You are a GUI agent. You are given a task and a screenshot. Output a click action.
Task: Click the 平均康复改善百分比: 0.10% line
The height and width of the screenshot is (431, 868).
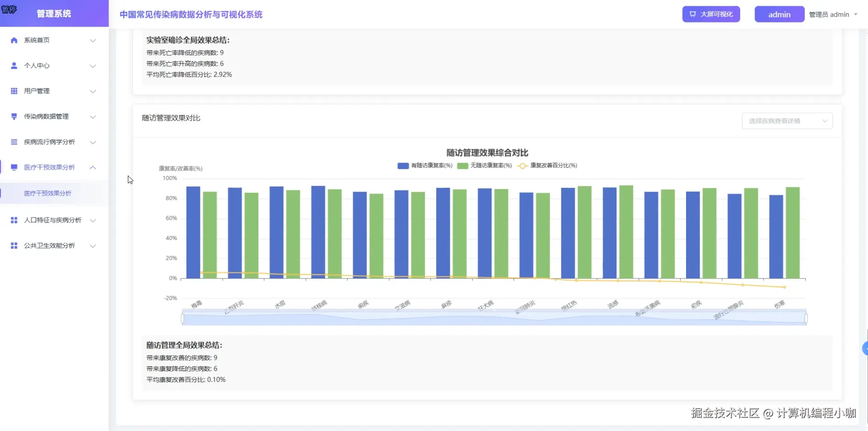tap(186, 380)
